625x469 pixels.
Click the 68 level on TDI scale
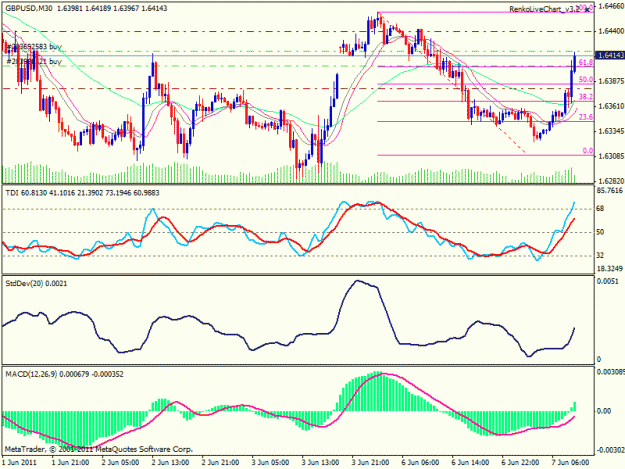tap(600, 209)
